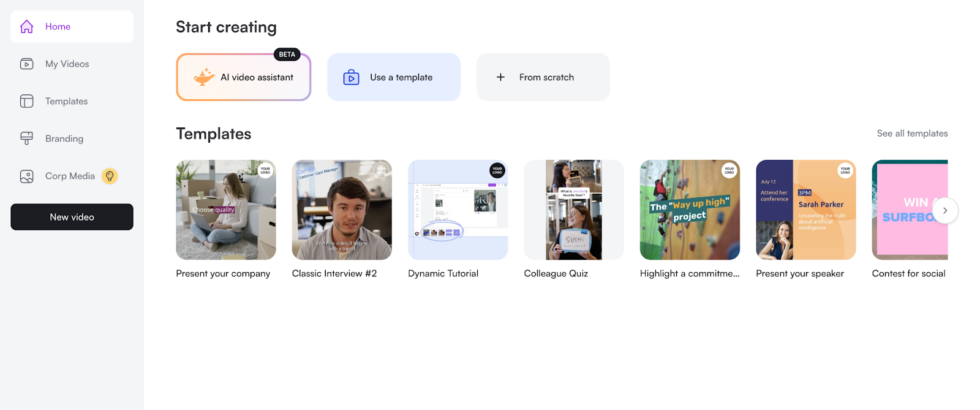The height and width of the screenshot is (410, 980).
Task: Click the Corp Media image icon
Action: [x=27, y=177]
